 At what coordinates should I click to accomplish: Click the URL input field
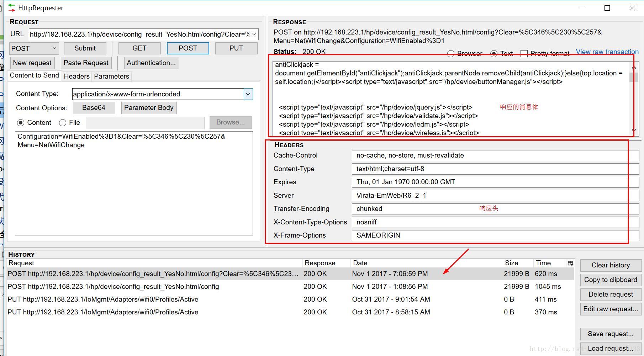[139, 34]
